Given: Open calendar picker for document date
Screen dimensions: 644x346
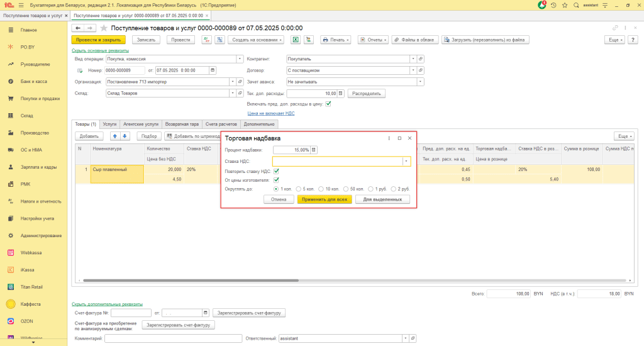Looking at the screenshot, I should click(x=213, y=70).
